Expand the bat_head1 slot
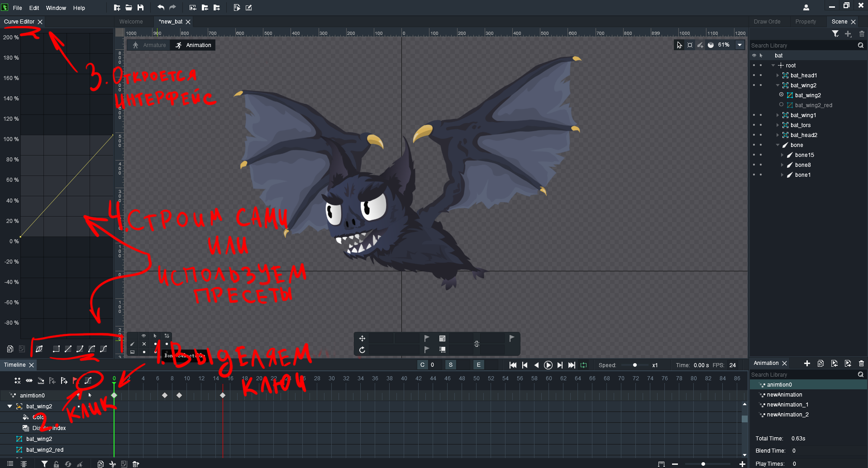The width and height of the screenshot is (868, 468). click(x=777, y=76)
